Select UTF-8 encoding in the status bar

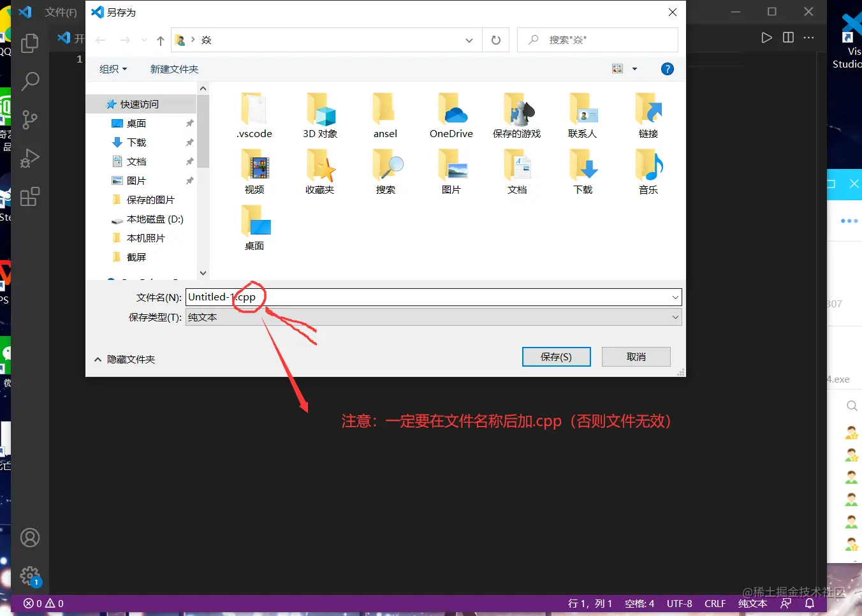click(x=679, y=603)
